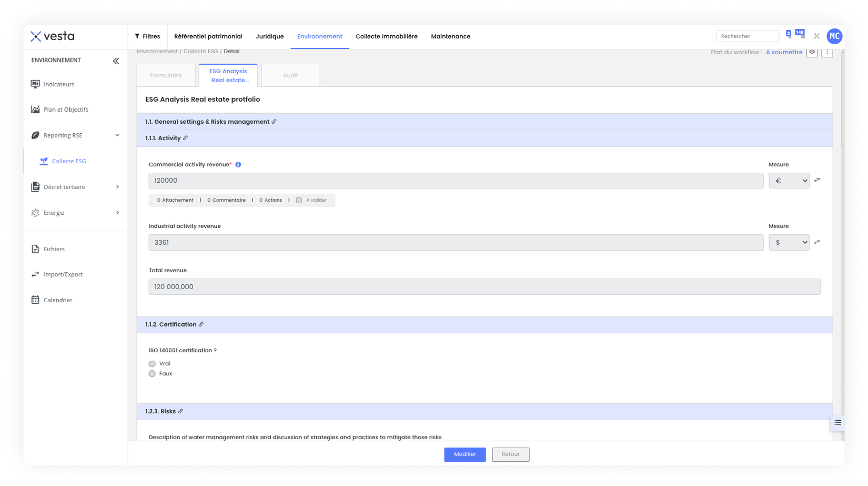This screenshot has height=486, width=868.
Task: Switch to the Formulaire tab
Action: 166,75
